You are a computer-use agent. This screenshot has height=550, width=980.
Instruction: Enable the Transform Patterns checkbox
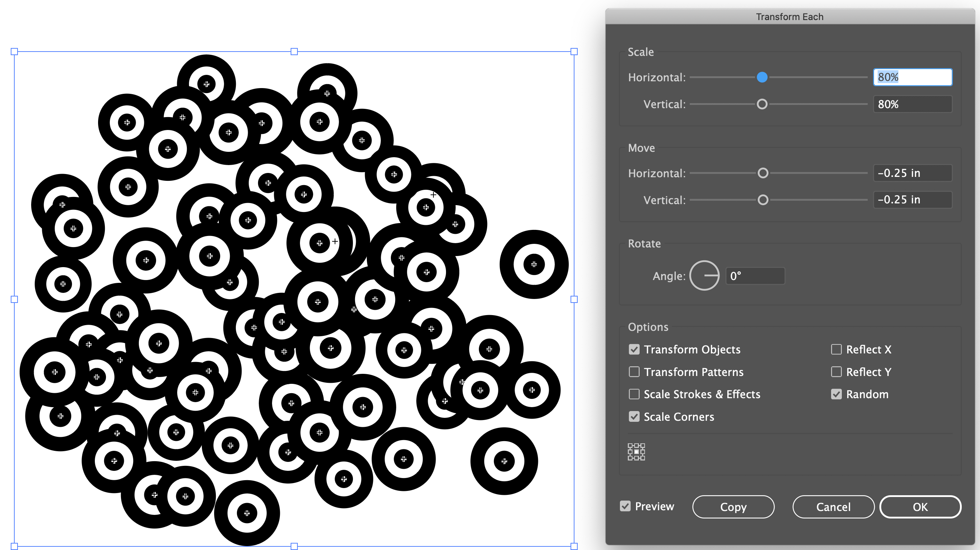click(x=634, y=372)
